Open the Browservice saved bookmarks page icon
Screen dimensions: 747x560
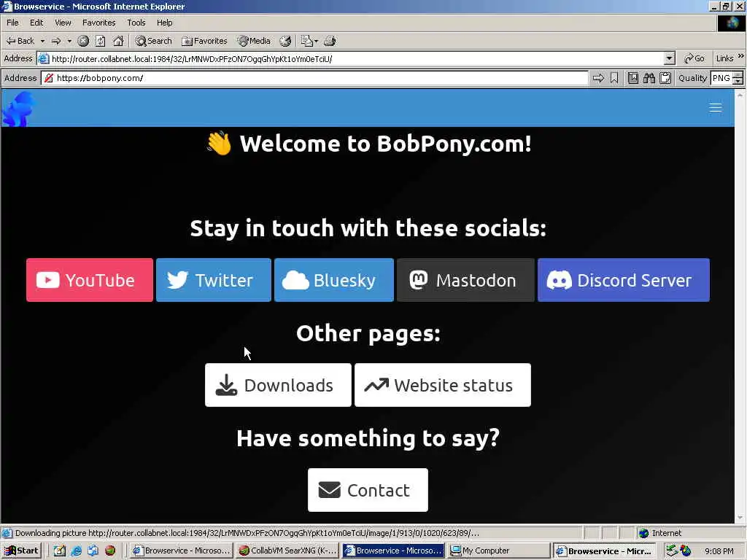(633, 78)
